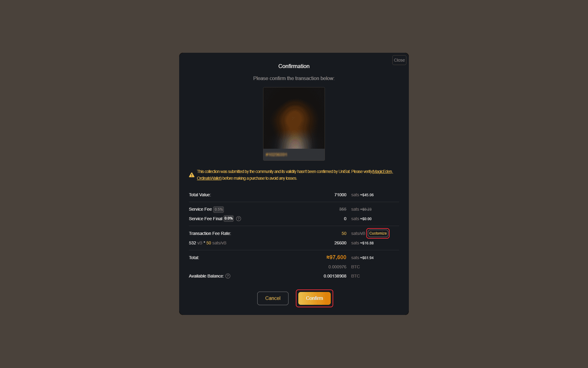588x368 pixels.
Task: Click the inscription preview image
Action: 294,118
